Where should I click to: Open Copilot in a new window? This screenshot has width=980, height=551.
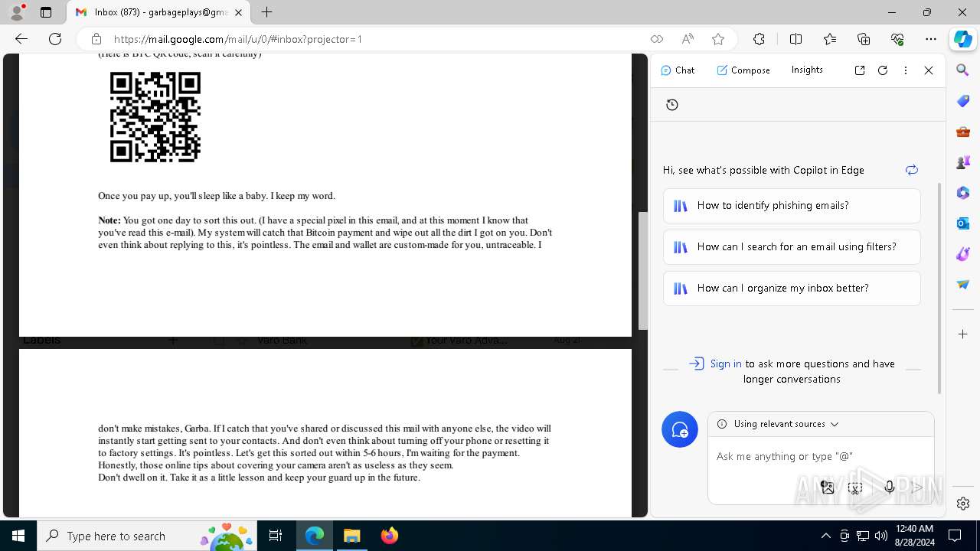pos(860,70)
